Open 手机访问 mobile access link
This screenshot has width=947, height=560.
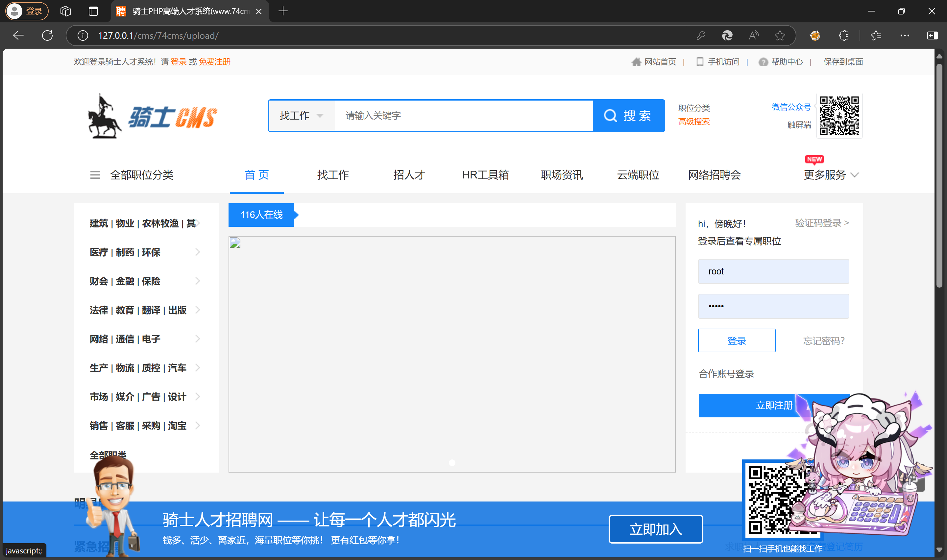point(717,61)
